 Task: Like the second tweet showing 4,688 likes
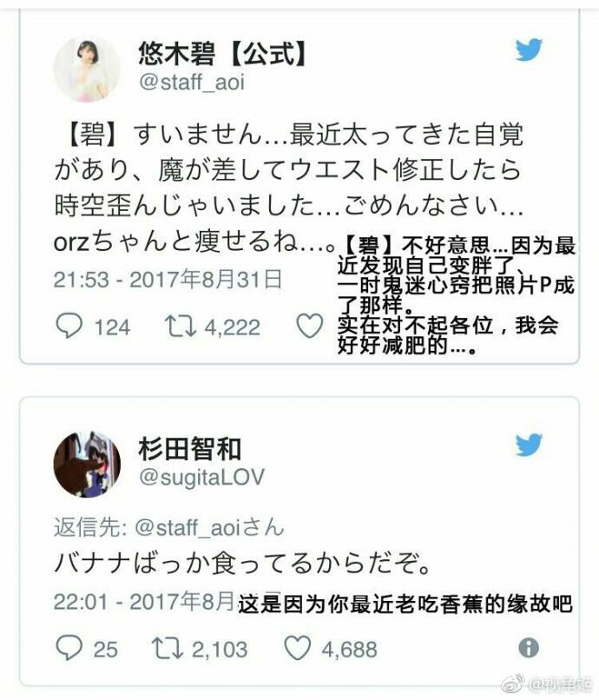[297, 648]
